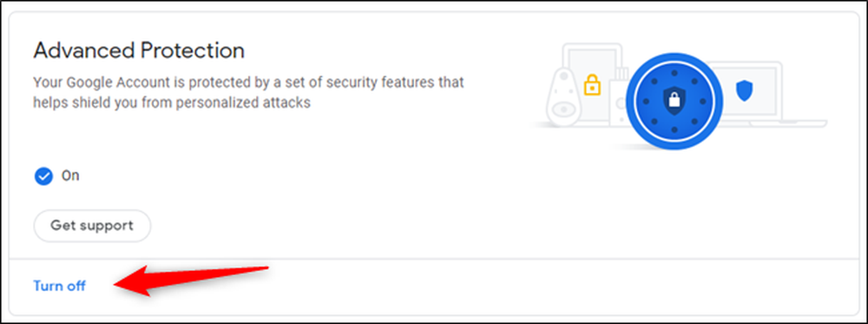Click the On status label
The image size is (868, 324).
pos(70,176)
